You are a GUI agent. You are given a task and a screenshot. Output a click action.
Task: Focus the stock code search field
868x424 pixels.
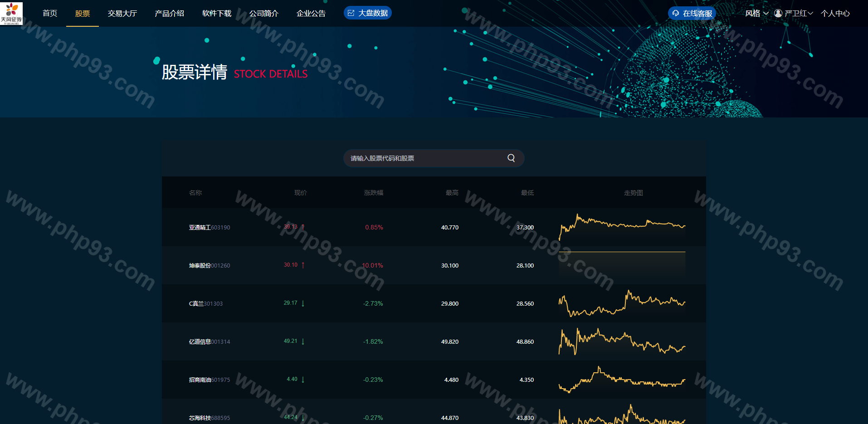click(426, 158)
